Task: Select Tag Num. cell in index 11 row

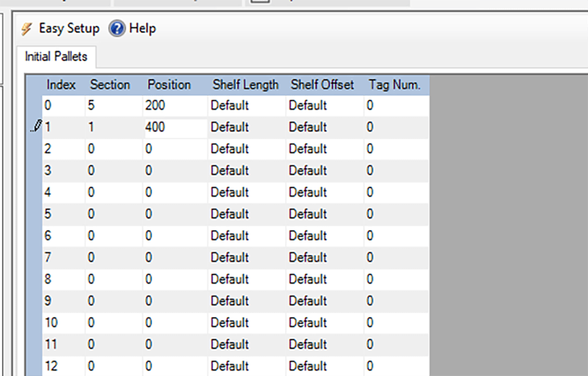Action: click(397, 345)
